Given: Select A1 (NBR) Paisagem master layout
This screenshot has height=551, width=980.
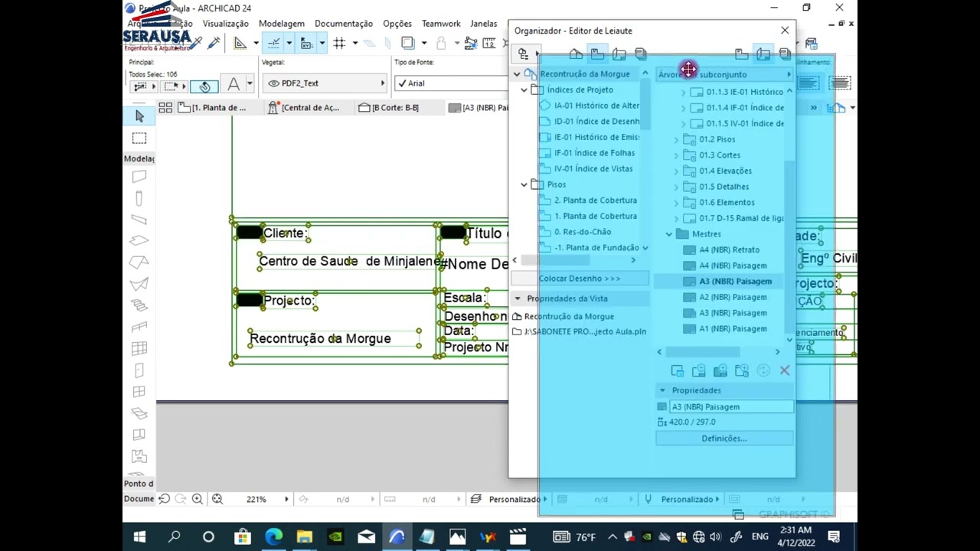Looking at the screenshot, I should click(x=733, y=329).
